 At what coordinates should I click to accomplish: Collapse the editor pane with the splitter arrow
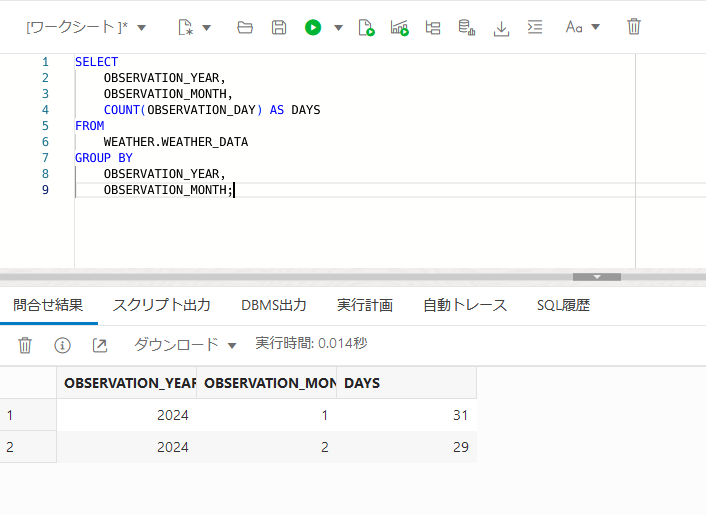point(597,277)
